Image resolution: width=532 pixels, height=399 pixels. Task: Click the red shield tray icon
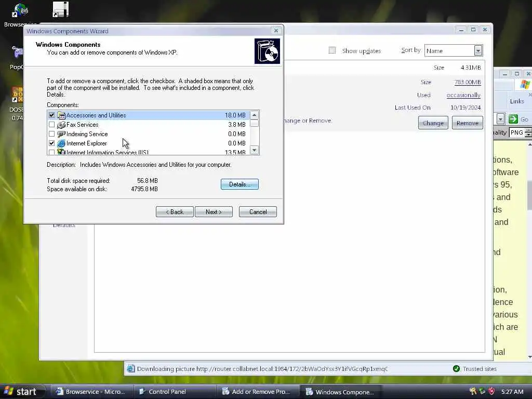tap(491, 392)
